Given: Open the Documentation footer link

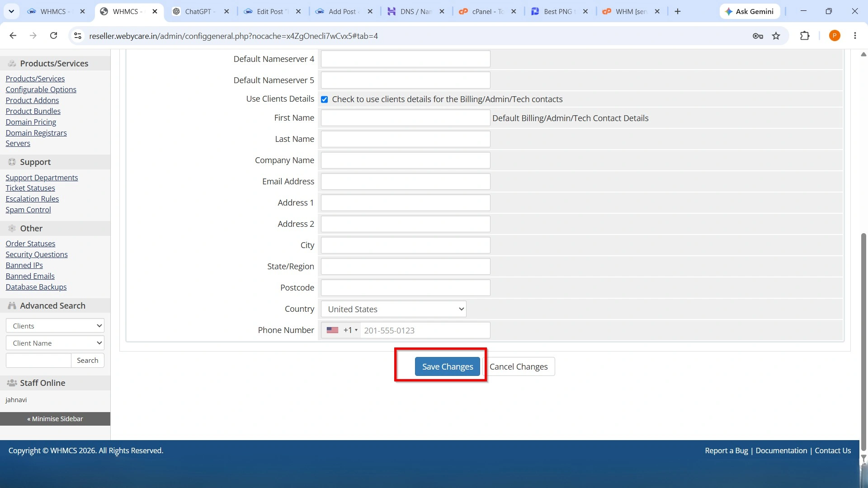Looking at the screenshot, I should (x=781, y=450).
